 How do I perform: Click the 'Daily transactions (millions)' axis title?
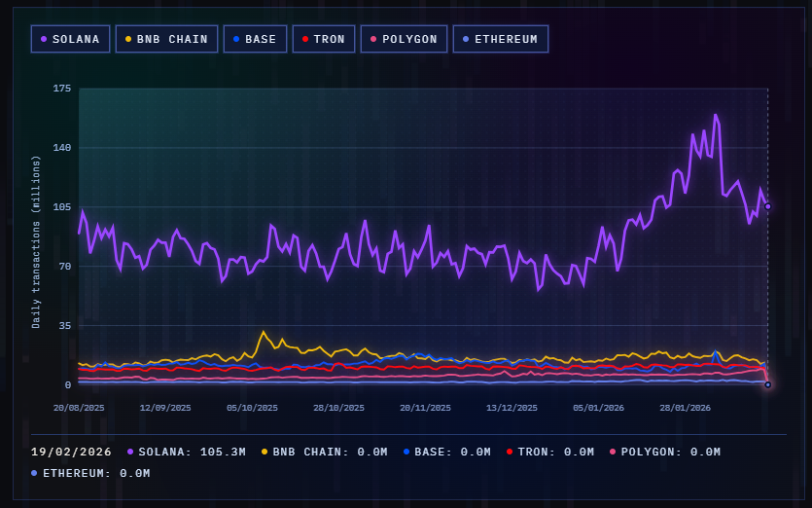pyautogui.click(x=37, y=241)
